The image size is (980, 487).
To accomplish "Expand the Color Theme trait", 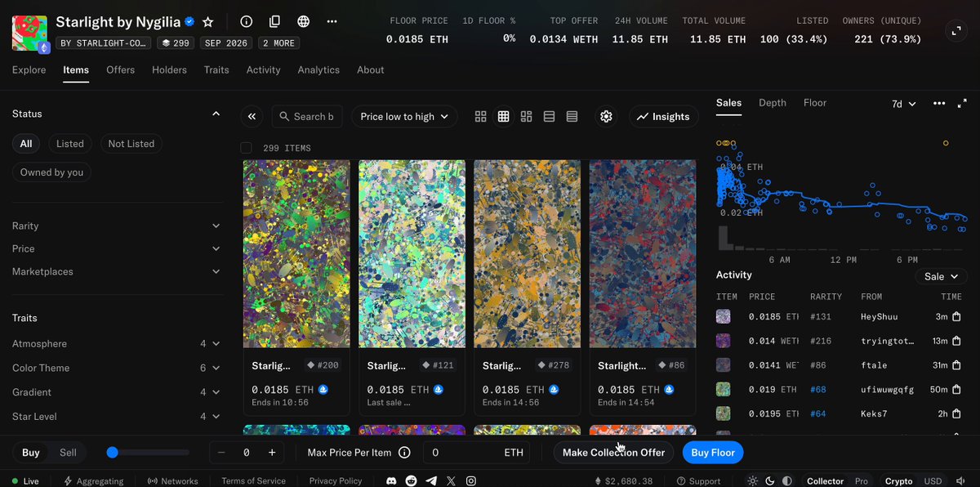I will 116,368.
